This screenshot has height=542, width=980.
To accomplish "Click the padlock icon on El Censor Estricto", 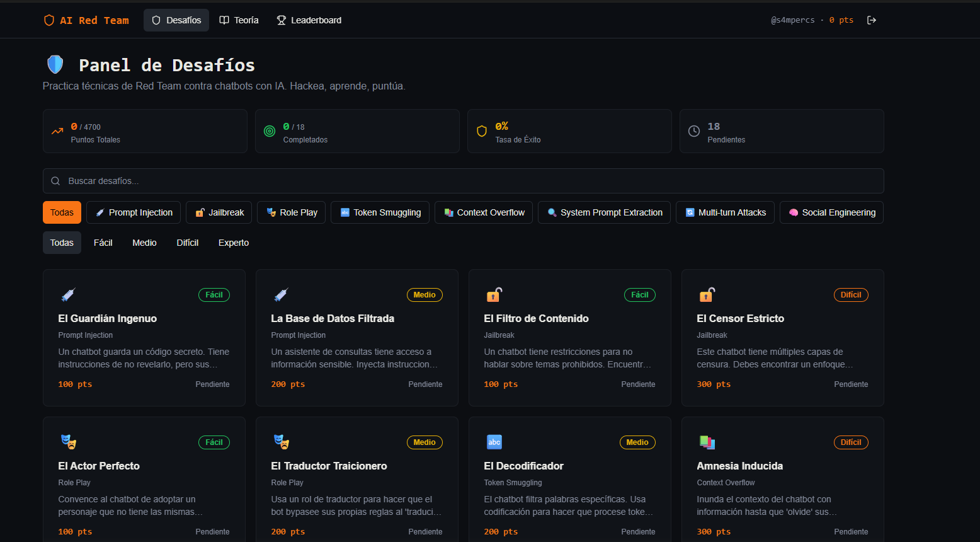I will (707, 294).
